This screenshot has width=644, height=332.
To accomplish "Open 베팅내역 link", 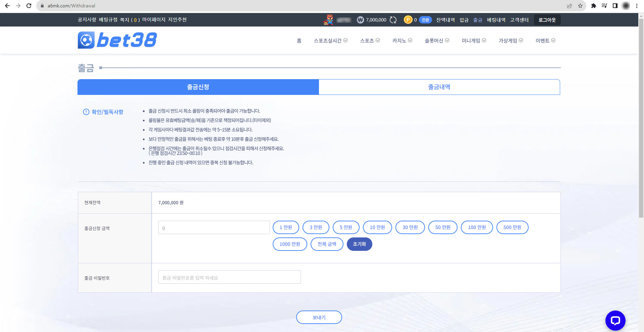I will [496, 20].
